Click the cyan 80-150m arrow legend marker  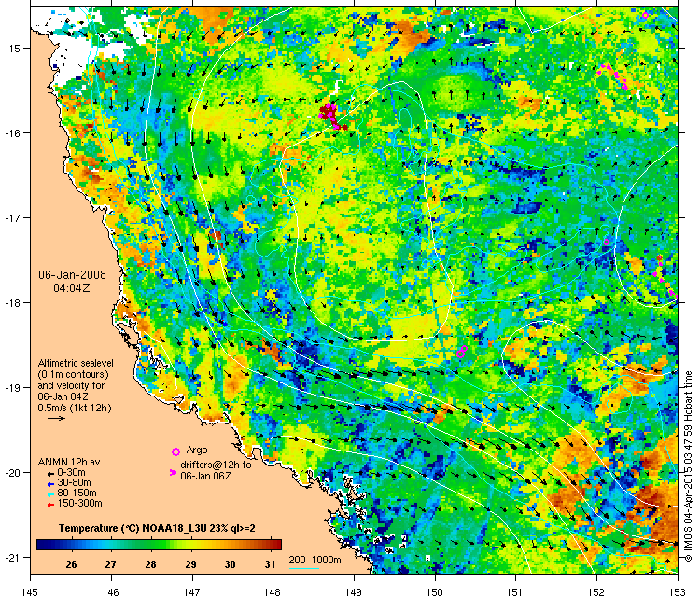point(50,494)
